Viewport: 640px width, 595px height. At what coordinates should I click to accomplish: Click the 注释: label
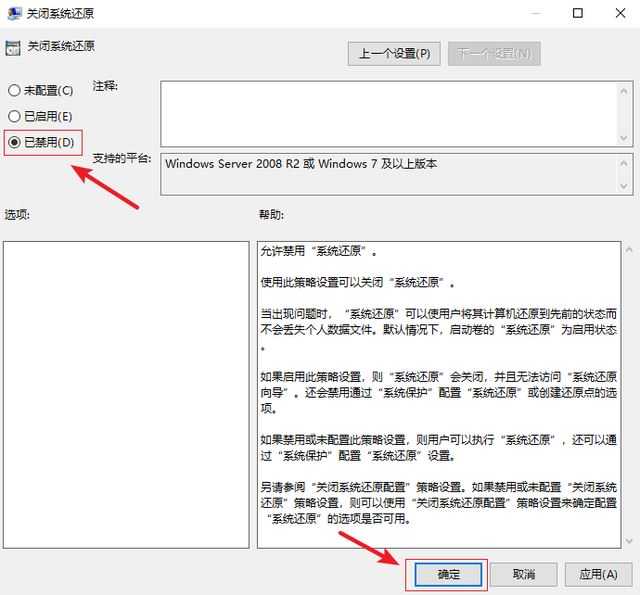(105, 86)
